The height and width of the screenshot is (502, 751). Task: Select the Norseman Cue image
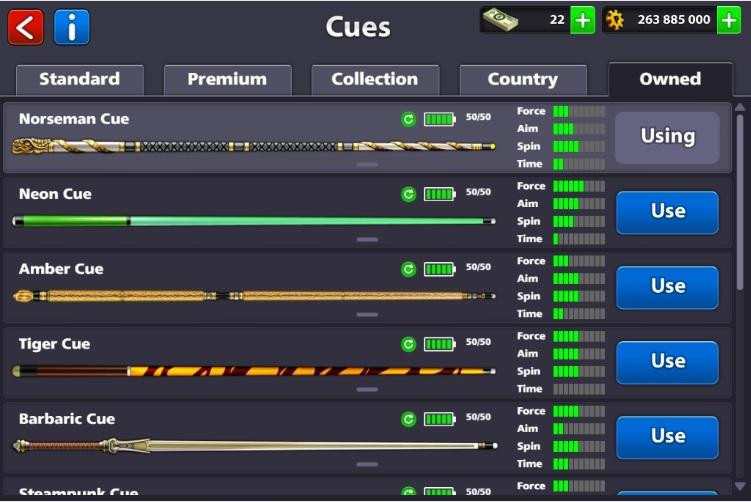pyautogui.click(x=254, y=146)
